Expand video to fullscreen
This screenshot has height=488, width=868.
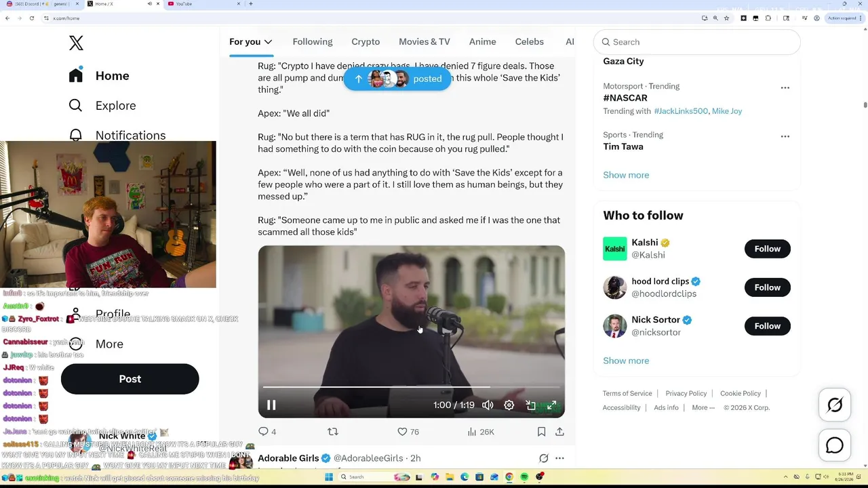point(552,405)
